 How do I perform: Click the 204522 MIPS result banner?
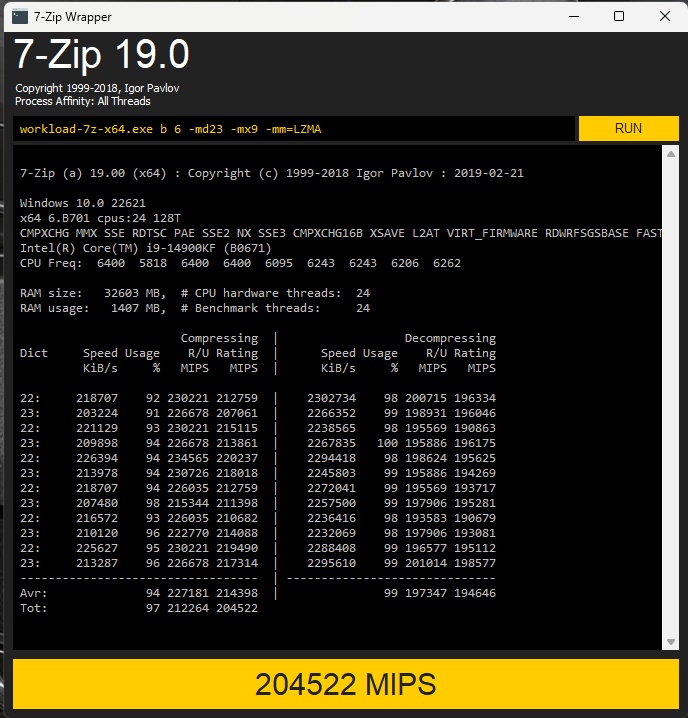(346, 684)
